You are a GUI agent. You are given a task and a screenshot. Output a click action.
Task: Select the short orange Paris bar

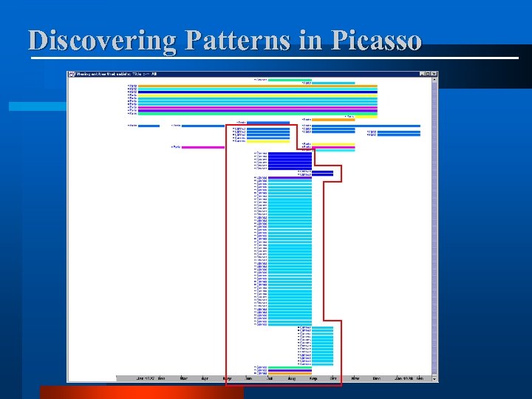click(333, 120)
